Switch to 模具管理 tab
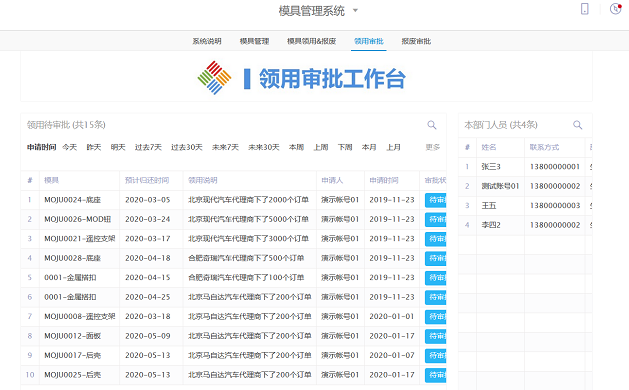This screenshot has height=390, width=629. click(254, 41)
